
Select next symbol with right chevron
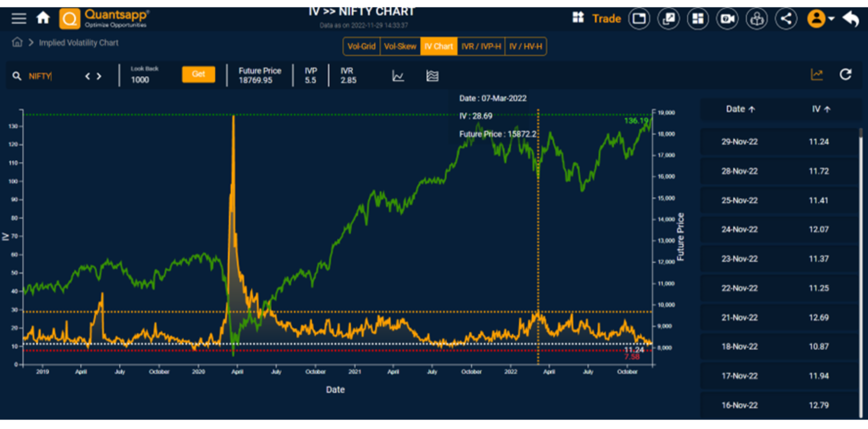99,76
